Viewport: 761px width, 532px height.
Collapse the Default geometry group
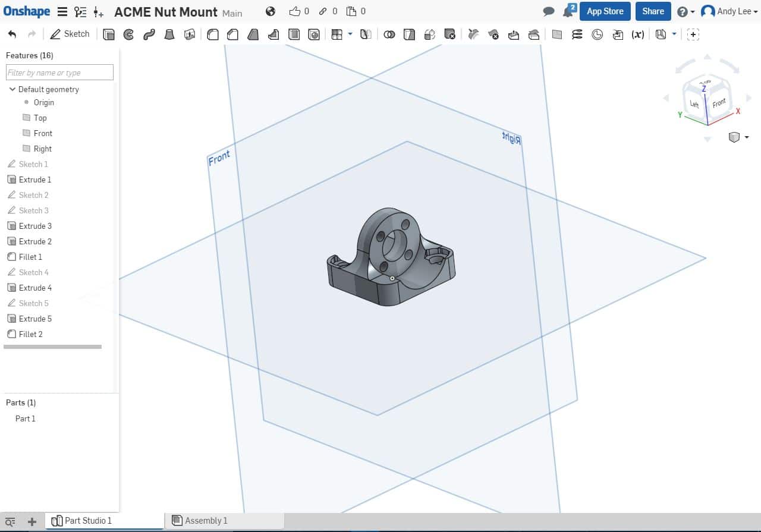12,89
